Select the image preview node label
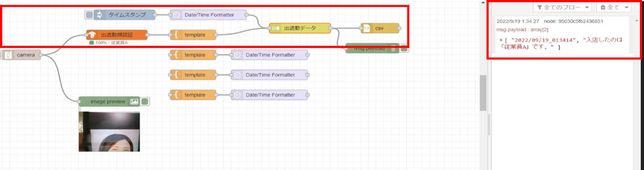Image resolution: width=644 pixels, height=170 pixels. [108, 101]
